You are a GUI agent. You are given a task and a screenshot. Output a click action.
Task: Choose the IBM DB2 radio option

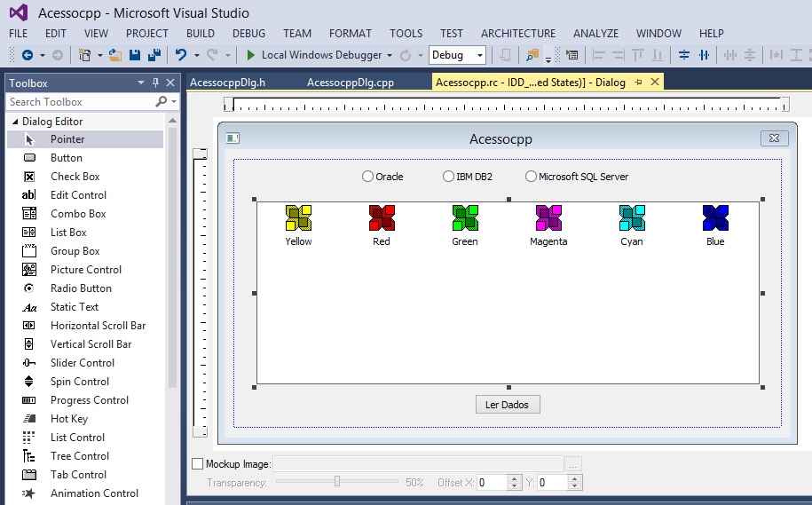point(448,177)
